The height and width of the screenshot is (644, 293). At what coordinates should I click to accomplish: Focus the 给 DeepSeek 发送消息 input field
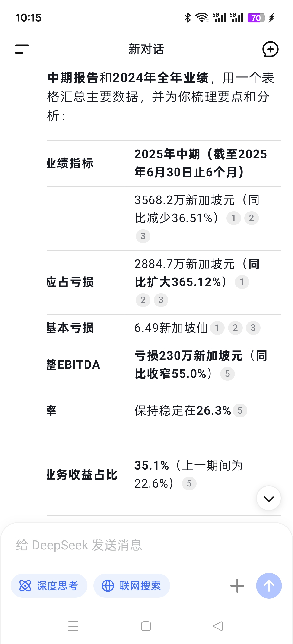(x=146, y=545)
